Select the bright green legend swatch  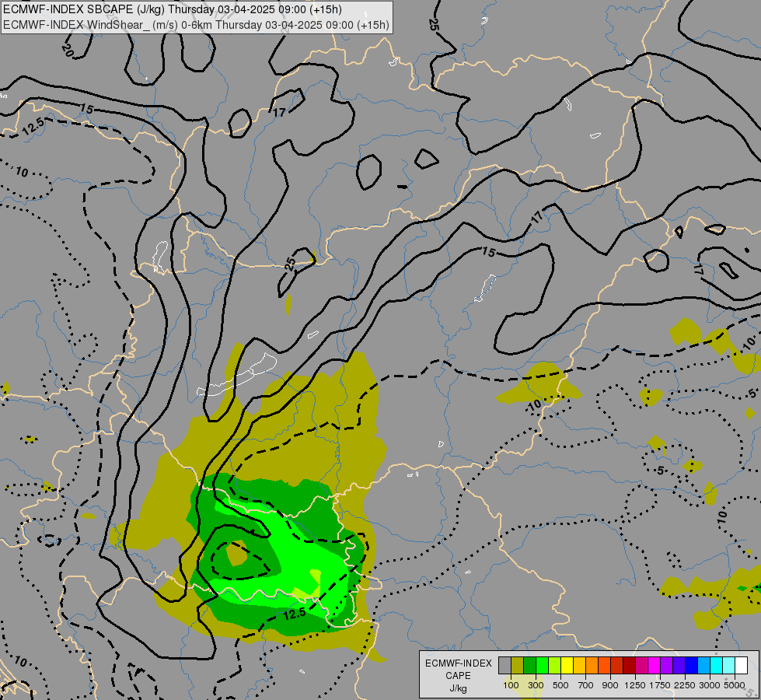542,665
